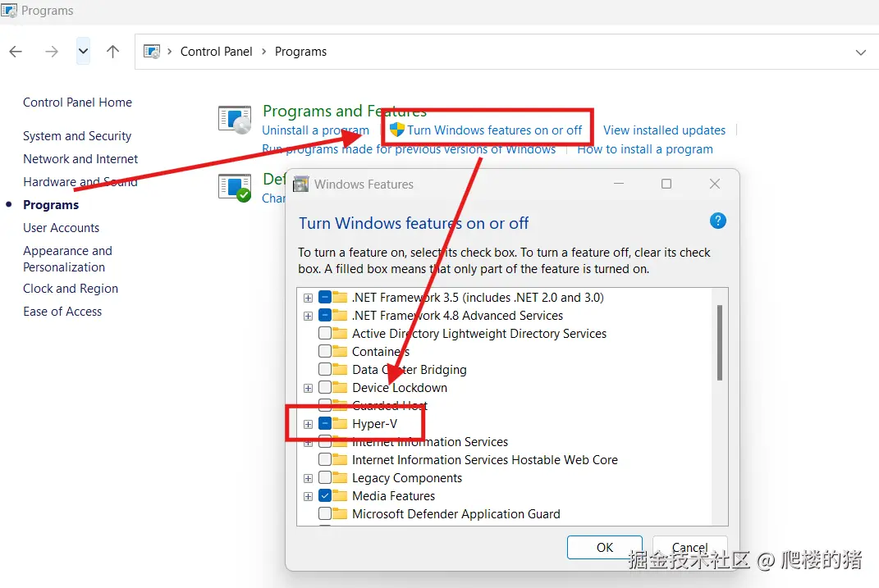879x588 pixels.
Task: Click the Programs and Features icon
Action: click(x=235, y=119)
